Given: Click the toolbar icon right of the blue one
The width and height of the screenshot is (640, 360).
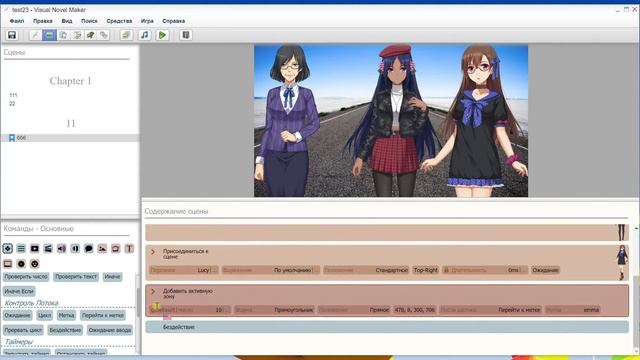Looking at the screenshot, I should pyautogui.click(x=63, y=35).
